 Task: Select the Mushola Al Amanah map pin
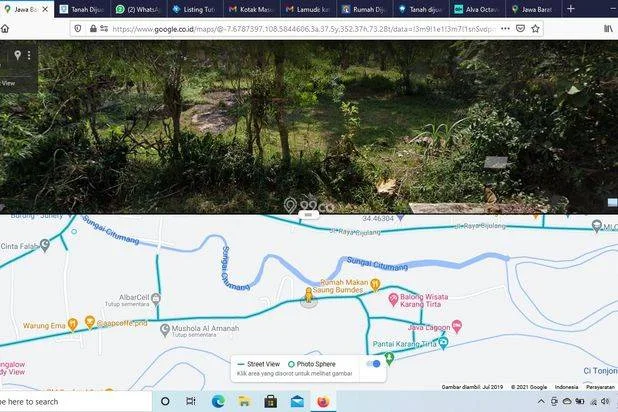point(165,330)
